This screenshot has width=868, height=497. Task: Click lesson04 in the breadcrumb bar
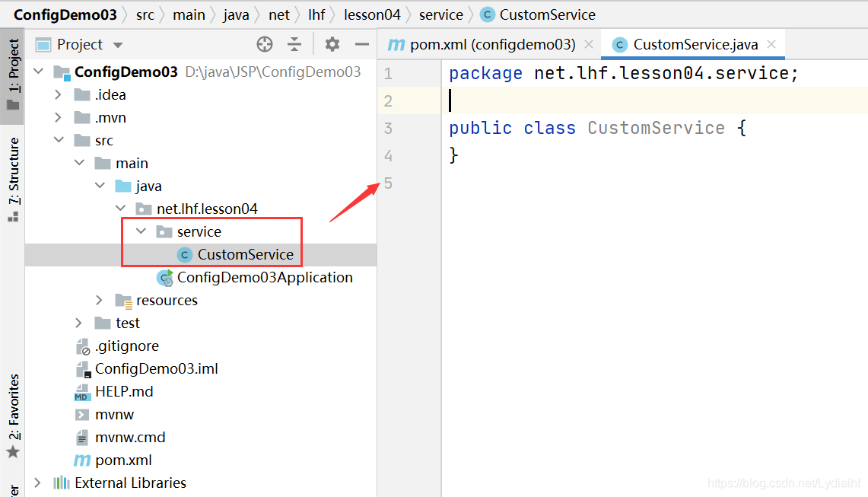pyautogui.click(x=372, y=14)
